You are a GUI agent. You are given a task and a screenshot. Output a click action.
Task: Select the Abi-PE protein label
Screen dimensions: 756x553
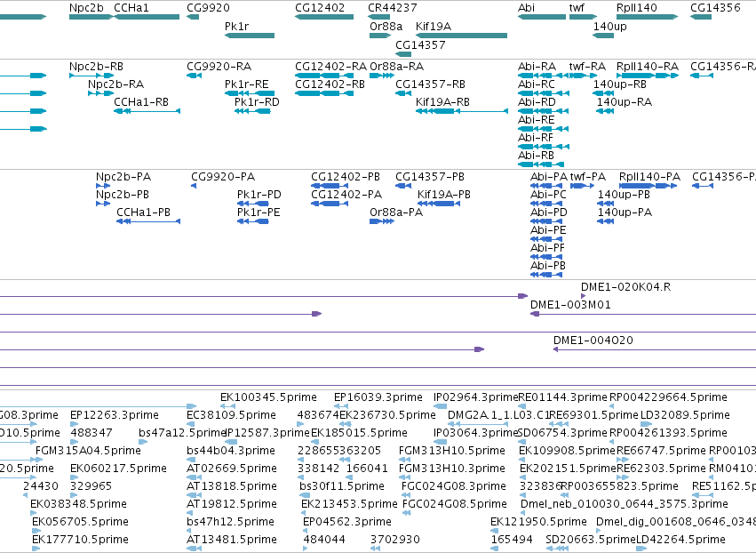pyautogui.click(x=548, y=230)
